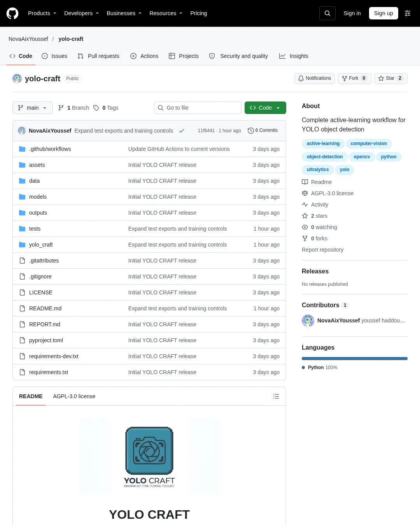
Task: Switch to the Projects tab
Action: [184, 56]
